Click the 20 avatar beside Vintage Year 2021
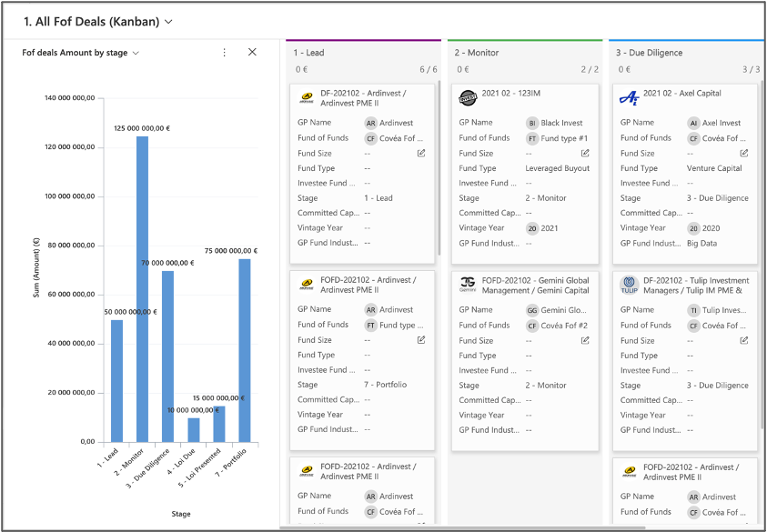 tap(532, 228)
